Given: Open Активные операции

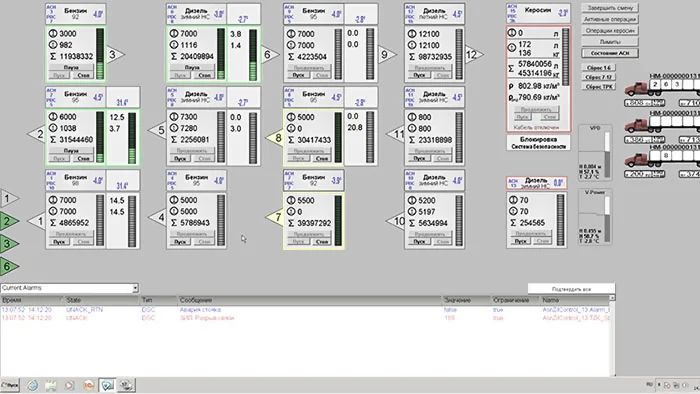Looking at the screenshot, I should pos(610,19).
